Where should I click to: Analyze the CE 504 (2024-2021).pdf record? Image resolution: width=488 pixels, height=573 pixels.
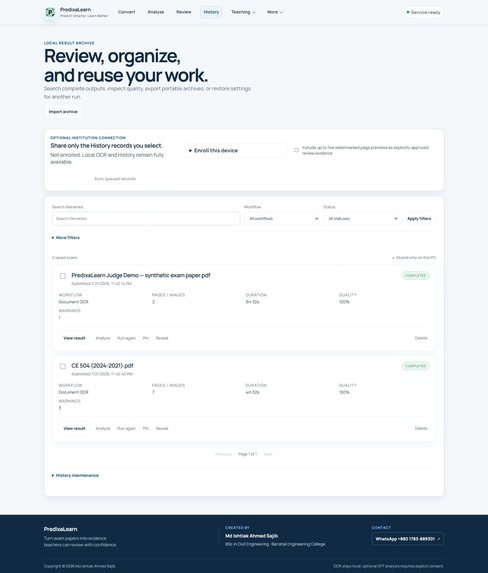(x=103, y=428)
